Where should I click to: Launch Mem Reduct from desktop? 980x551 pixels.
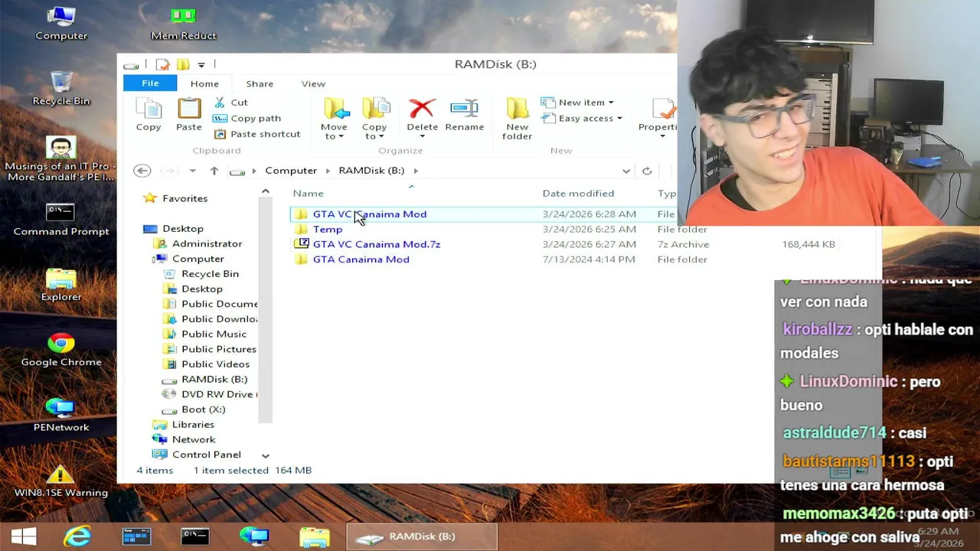click(x=184, y=23)
